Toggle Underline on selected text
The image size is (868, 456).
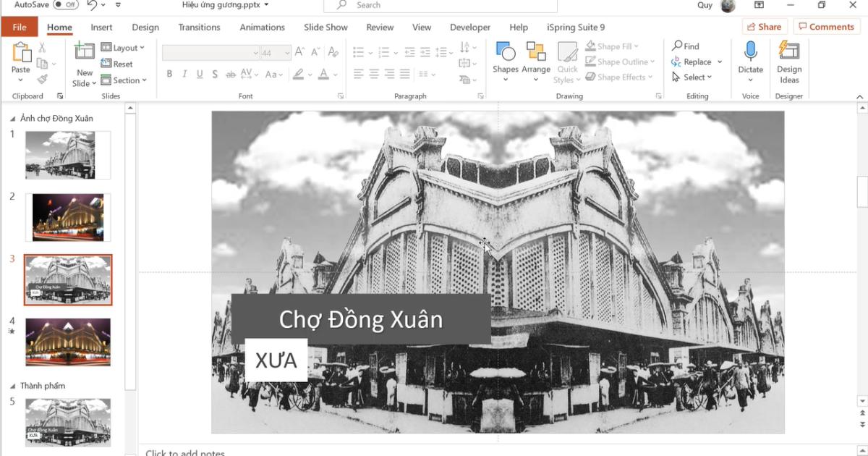(x=199, y=73)
